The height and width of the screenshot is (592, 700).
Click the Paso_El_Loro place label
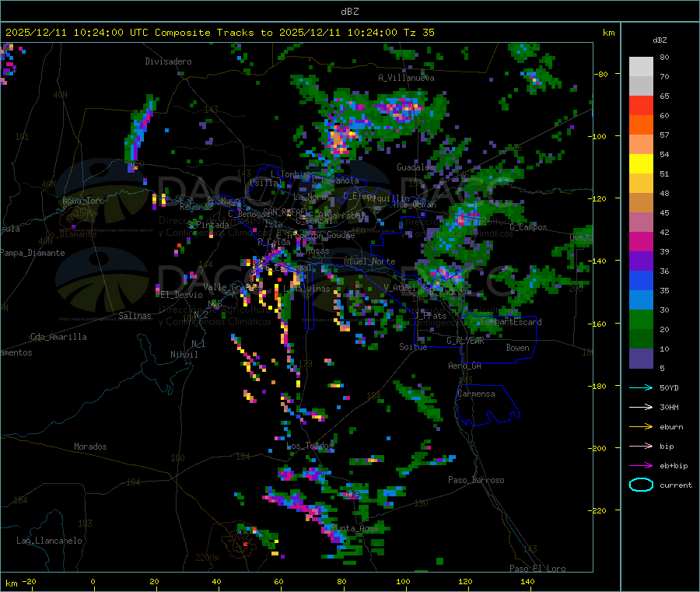coord(537,569)
